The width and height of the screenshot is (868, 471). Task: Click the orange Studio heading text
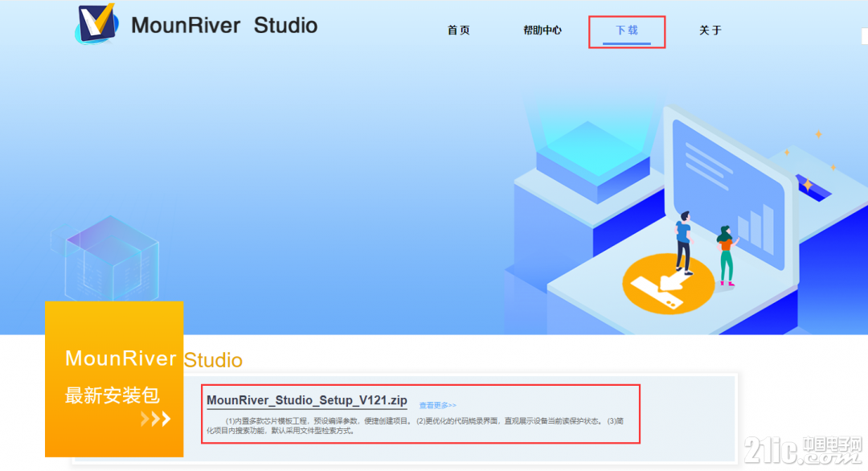pyautogui.click(x=213, y=360)
